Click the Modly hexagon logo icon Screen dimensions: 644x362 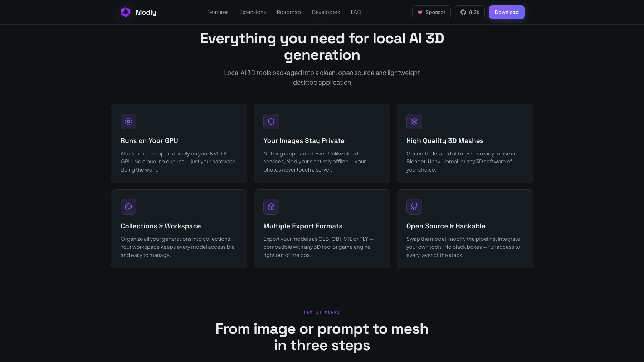click(126, 12)
